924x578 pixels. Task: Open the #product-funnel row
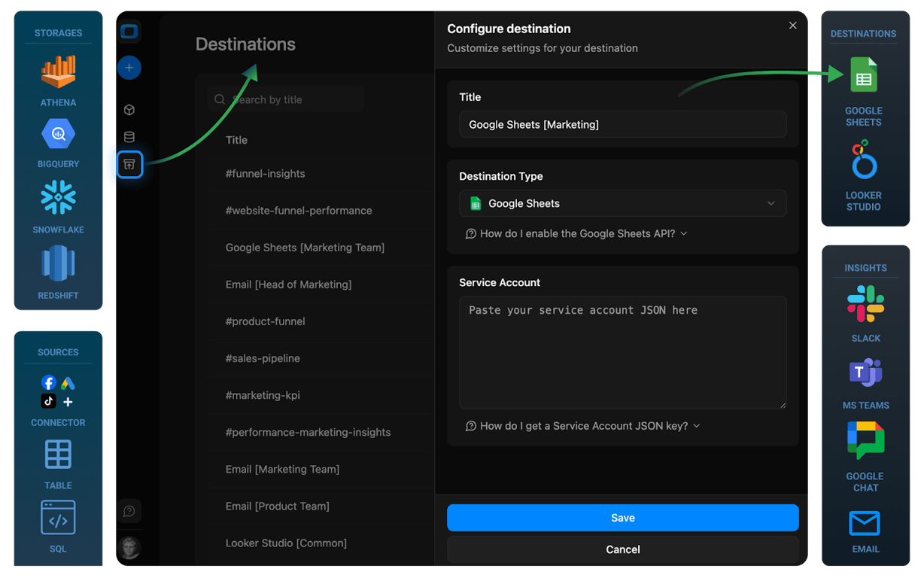pos(321,321)
